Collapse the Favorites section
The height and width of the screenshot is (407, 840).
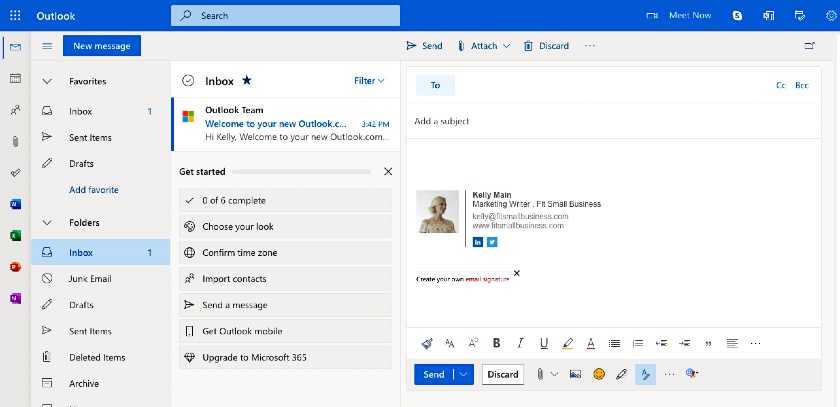(47, 81)
